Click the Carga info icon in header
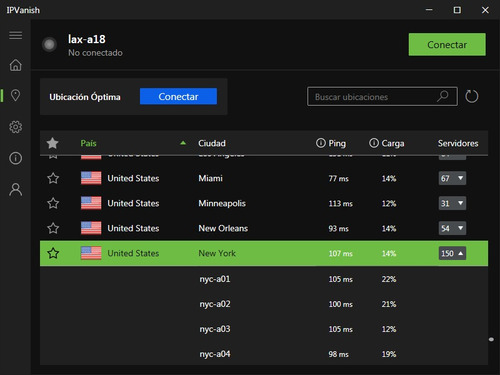Image resolution: width=500 pixels, height=375 pixels. 374,143
